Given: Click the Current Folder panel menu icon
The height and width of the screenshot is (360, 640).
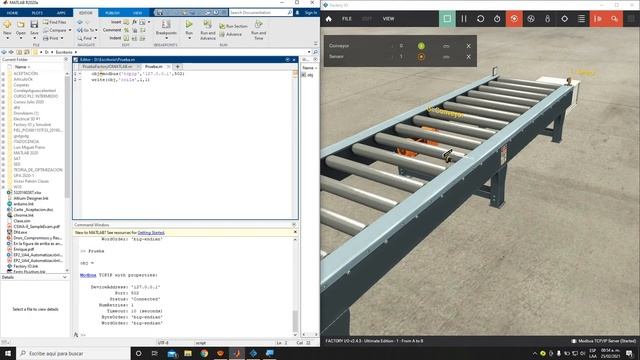Looking at the screenshot, I should pos(66,60).
